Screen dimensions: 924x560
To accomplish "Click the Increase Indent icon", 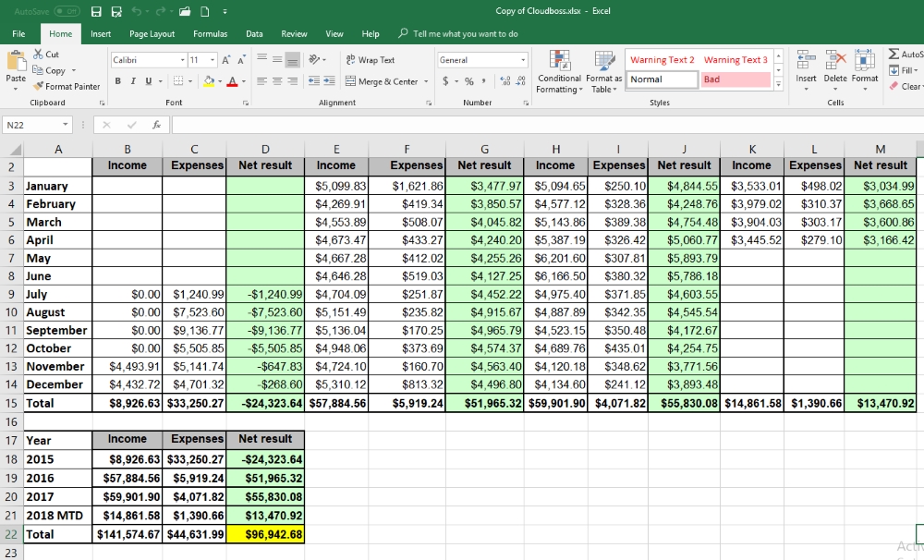I will 328,81.
